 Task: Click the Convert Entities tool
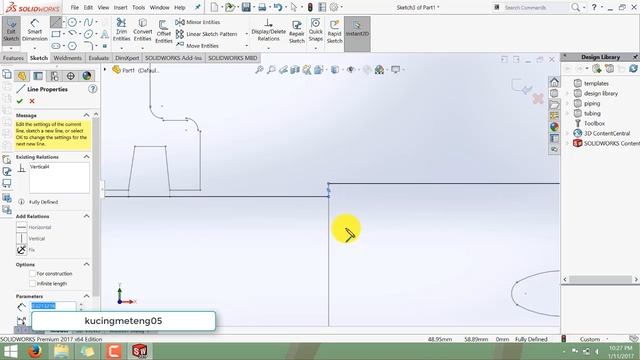[142, 29]
